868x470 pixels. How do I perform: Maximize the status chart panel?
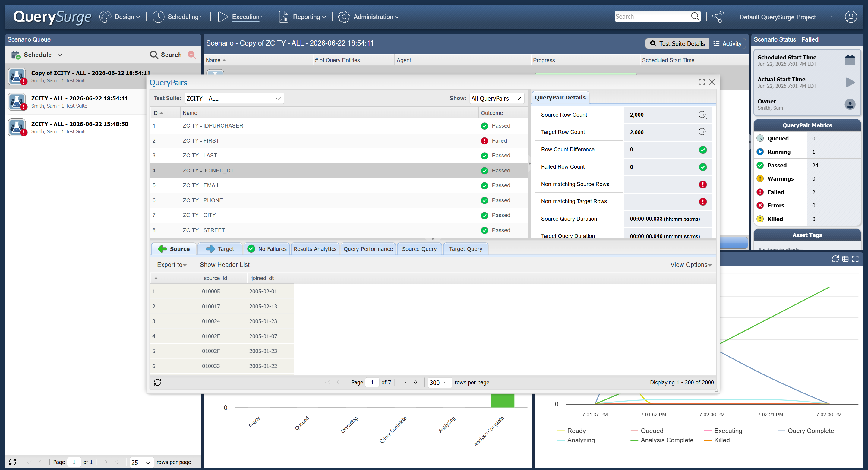[x=855, y=259]
